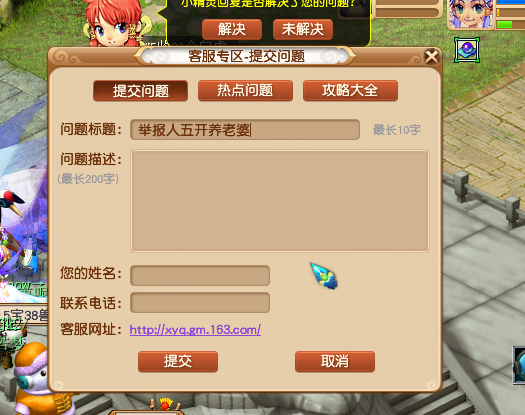Viewport: 525px width, 415px height.
Task: Click the 联系电话 phone field
Action: 200,302
